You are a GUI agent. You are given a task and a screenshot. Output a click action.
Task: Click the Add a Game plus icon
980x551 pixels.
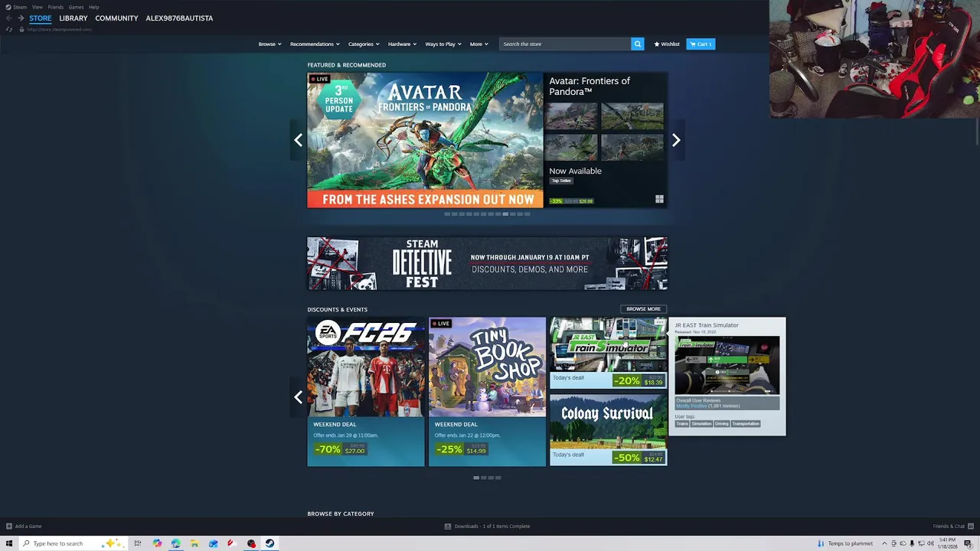[9, 526]
